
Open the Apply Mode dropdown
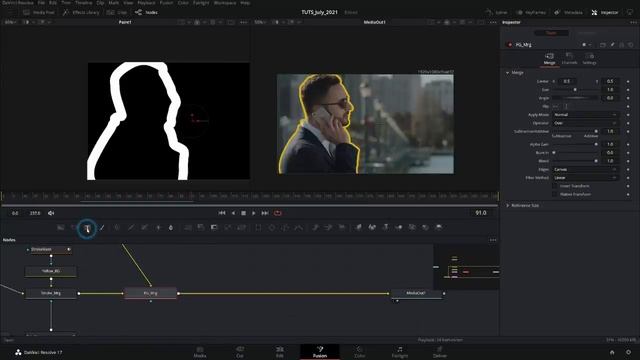click(585, 115)
